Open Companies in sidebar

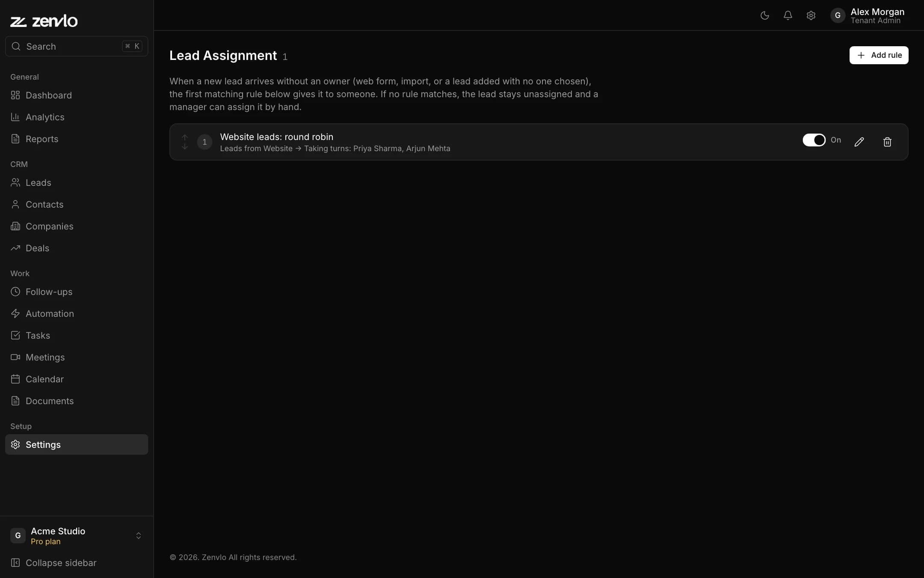click(77, 226)
